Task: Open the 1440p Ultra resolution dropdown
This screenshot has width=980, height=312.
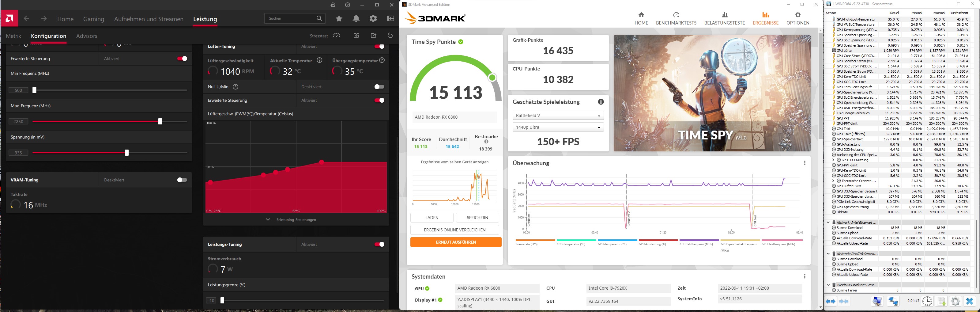Action: tap(558, 127)
